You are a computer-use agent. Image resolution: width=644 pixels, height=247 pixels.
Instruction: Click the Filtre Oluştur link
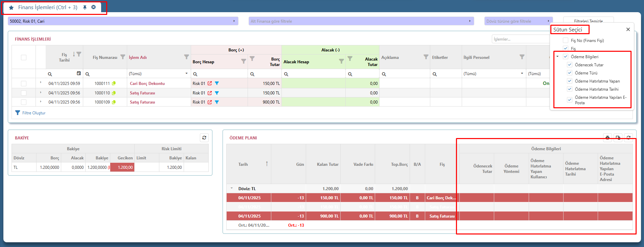coord(34,113)
